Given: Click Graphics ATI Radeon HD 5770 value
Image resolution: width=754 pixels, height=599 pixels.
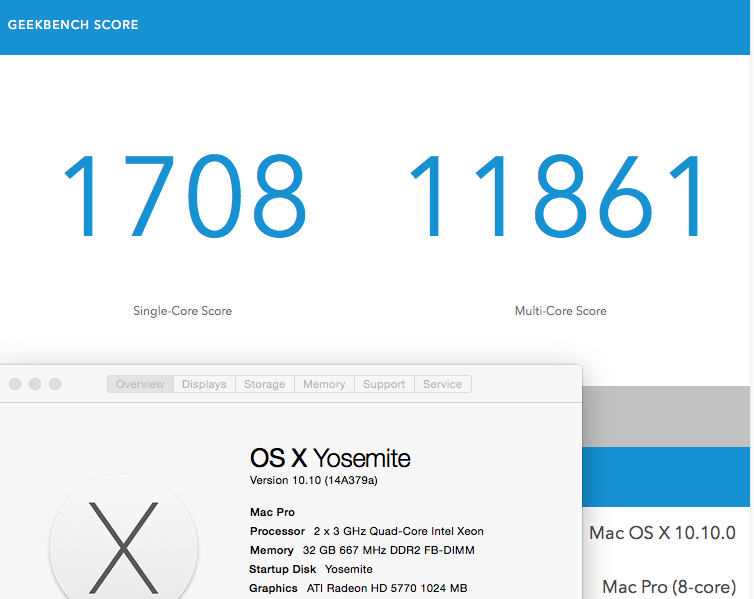Looking at the screenshot, I should coord(387,588).
